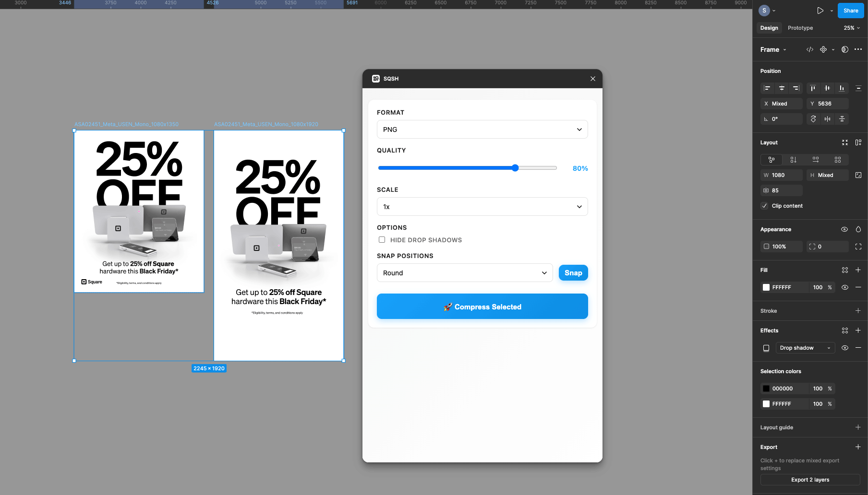Add a stroke
The width and height of the screenshot is (868, 495).
click(x=858, y=311)
